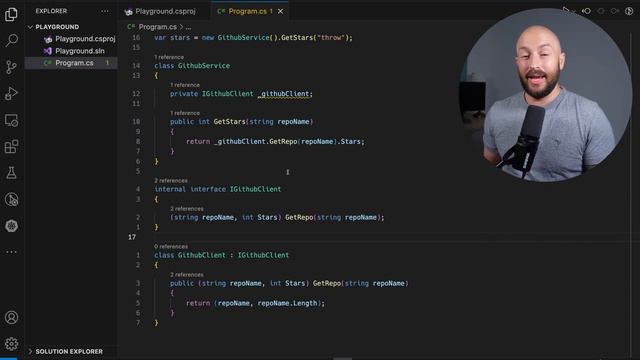Screen dimensions: 640x360
Task: Close the Program.cs tab
Action: pyautogui.click(x=280, y=11)
